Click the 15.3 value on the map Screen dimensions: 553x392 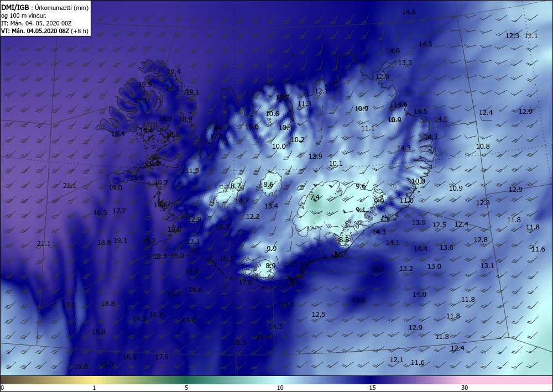pos(287,304)
